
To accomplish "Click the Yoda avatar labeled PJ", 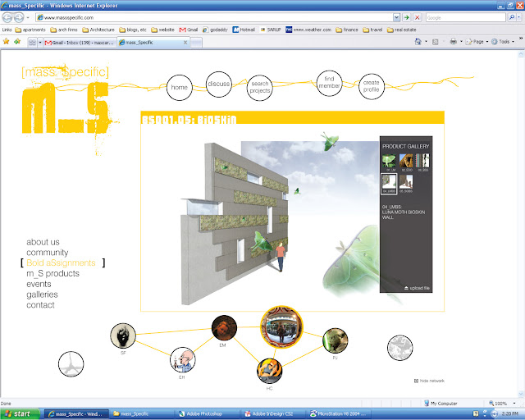I will coord(336,340).
